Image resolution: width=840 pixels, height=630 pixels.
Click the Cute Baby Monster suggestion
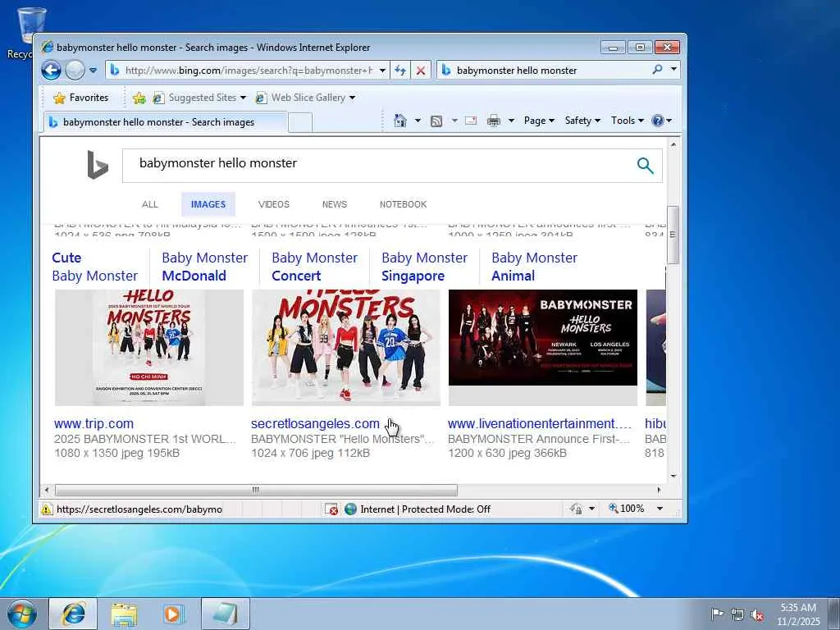pyautogui.click(x=95, y=267)
